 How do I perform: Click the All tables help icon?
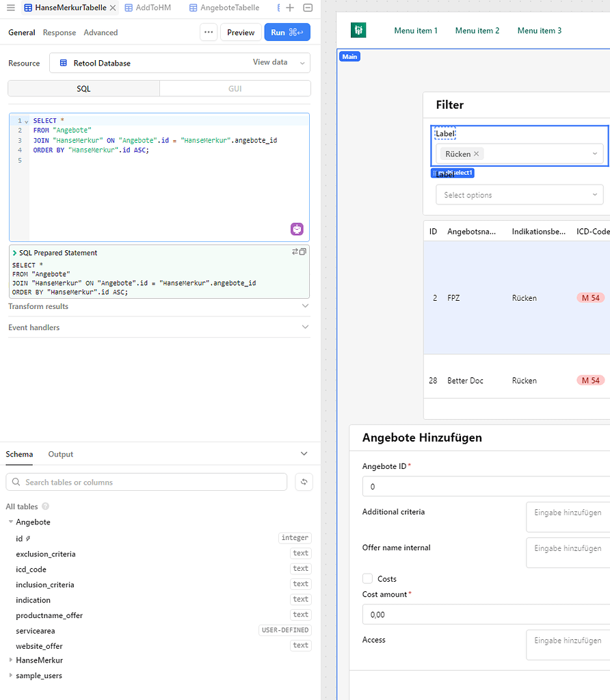(x=46, y=507)
